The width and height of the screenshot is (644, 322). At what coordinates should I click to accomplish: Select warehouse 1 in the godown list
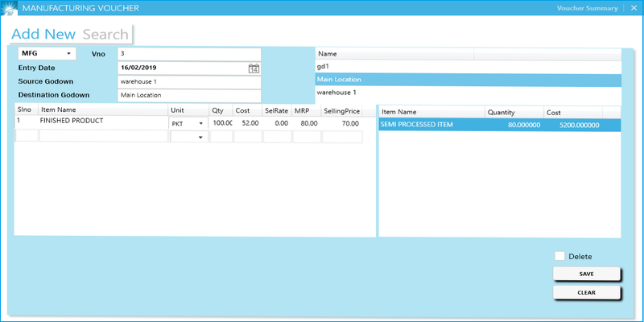click(x=469, y=93)
